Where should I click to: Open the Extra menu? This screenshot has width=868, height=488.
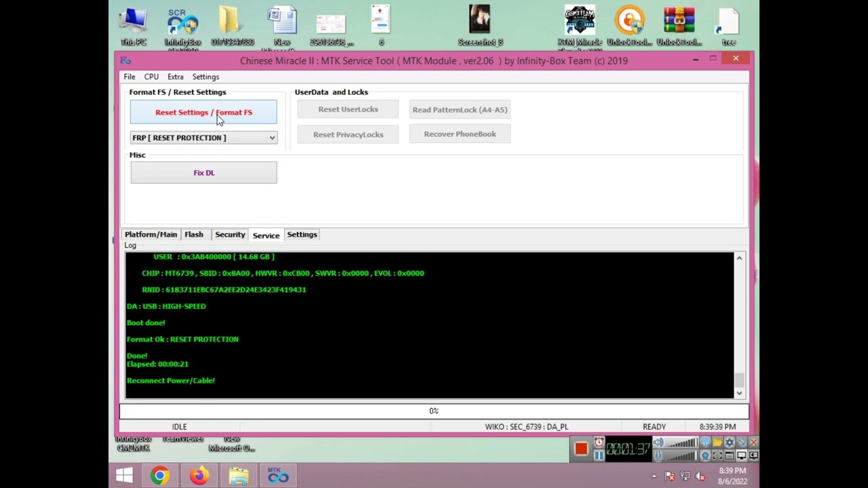pos(176,77)
